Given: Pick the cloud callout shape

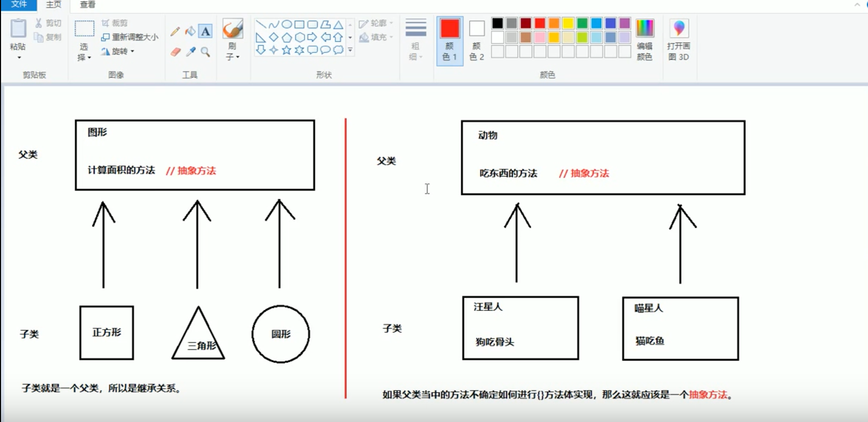Looking at the screenshot, I should pyautogui.click(x=338, y=50).
